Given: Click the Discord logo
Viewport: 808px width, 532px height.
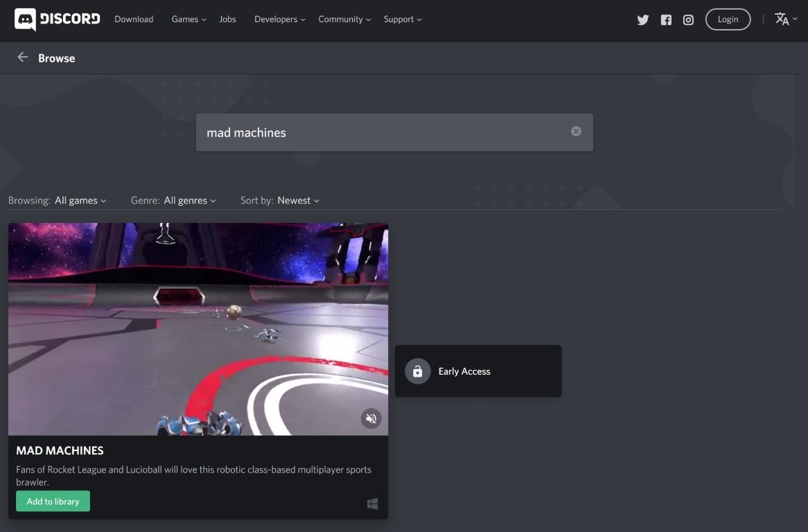Looking at the screenshot, I should (x=58, y=19).
